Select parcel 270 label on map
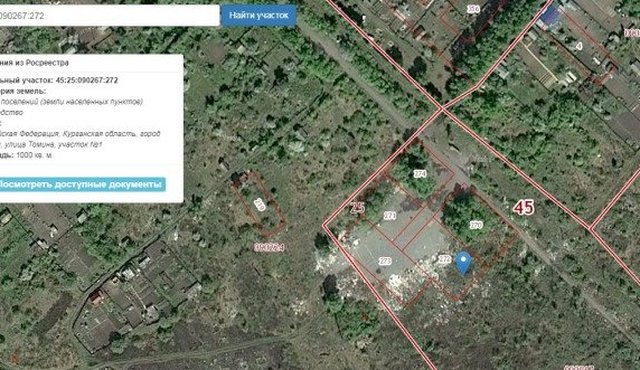The height and width of the screenshot is (370, 640). [x=476, y=225]
